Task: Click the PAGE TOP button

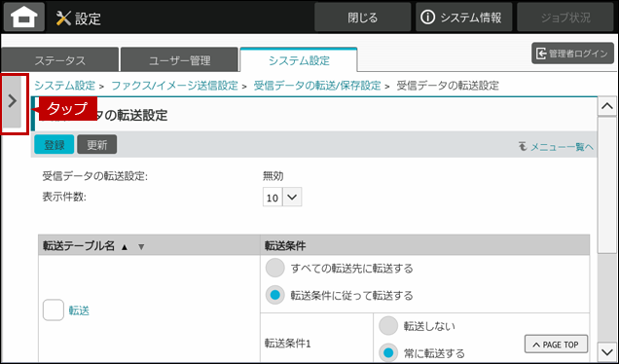Action: tap(556, 345)
